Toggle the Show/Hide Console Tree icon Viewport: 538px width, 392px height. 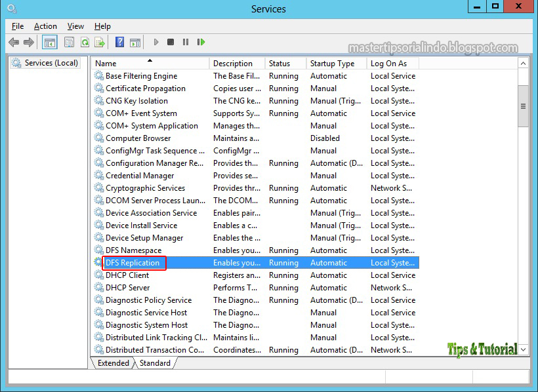pos(49,42)
